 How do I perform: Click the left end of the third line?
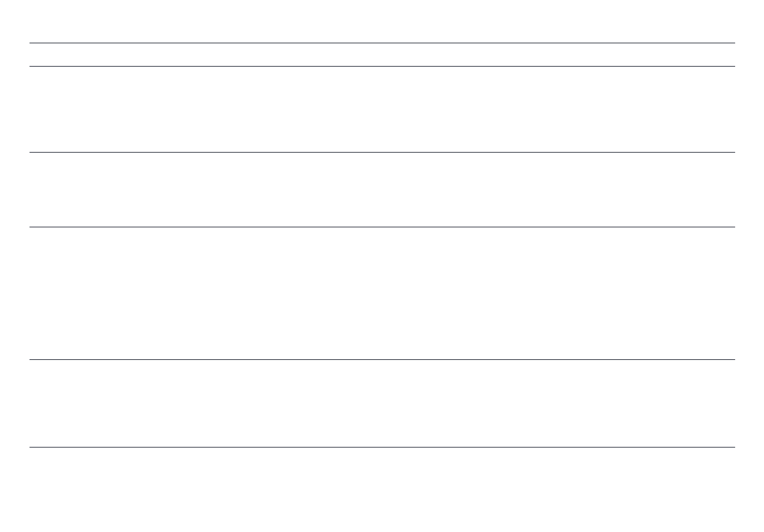[31, 153]
